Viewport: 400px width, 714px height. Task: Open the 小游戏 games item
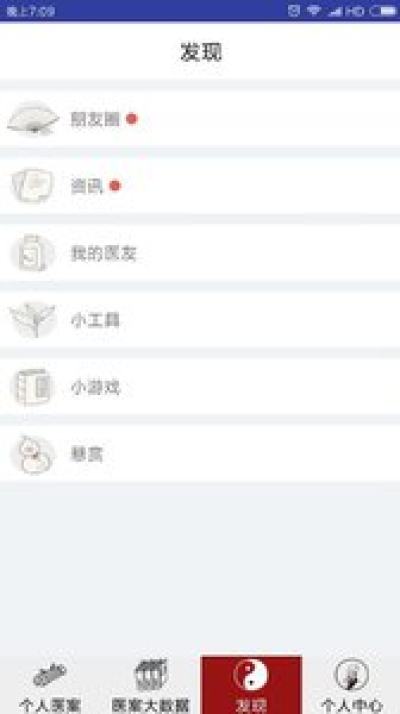click(x=200, y=388)
